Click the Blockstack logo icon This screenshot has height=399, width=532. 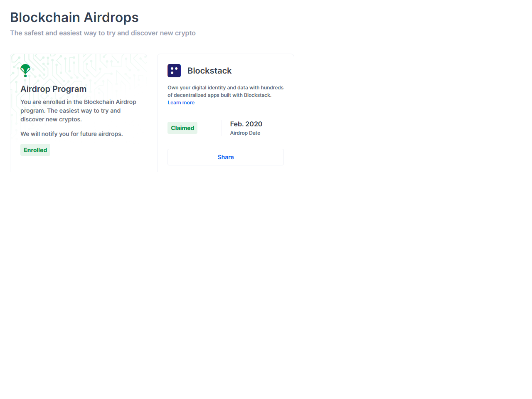(174, 71)
